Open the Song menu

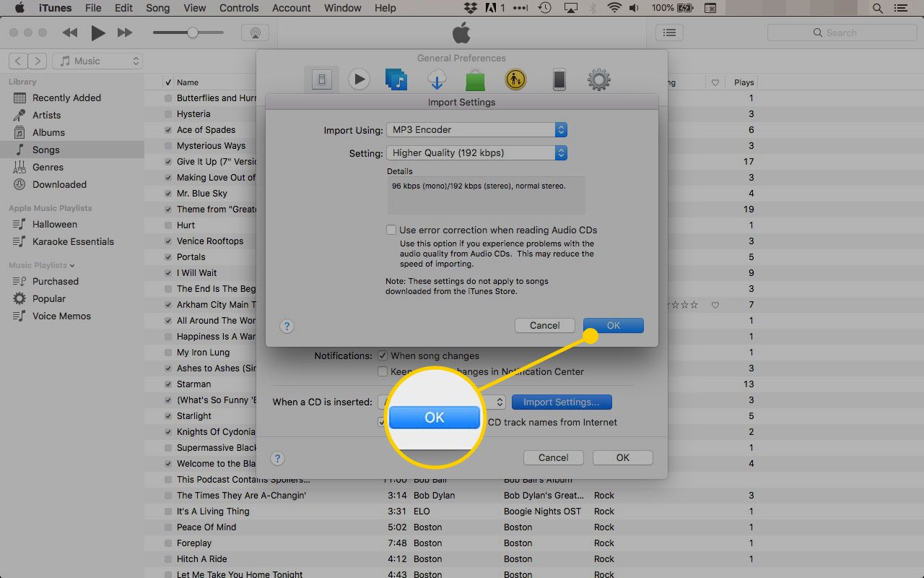(x=158, y=8)
